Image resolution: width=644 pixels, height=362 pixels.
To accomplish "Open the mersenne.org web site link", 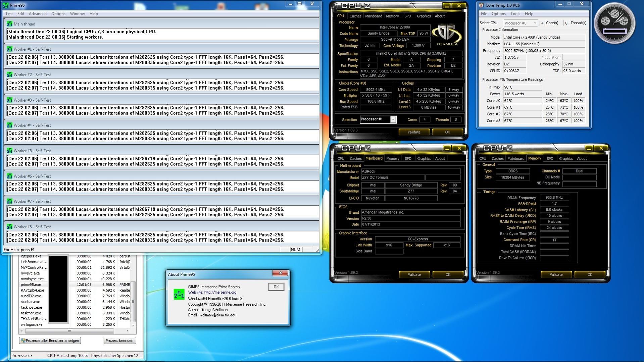I will tap(220, 292).
